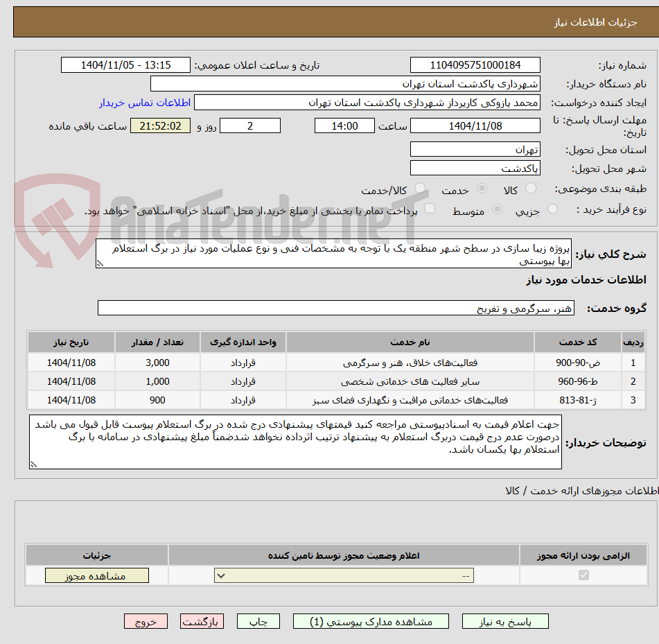The width and height of the screenshot is (659, 644).
Task: Click the نام خدمت column header
Action: pyautogui.click(x=410, y=342)
